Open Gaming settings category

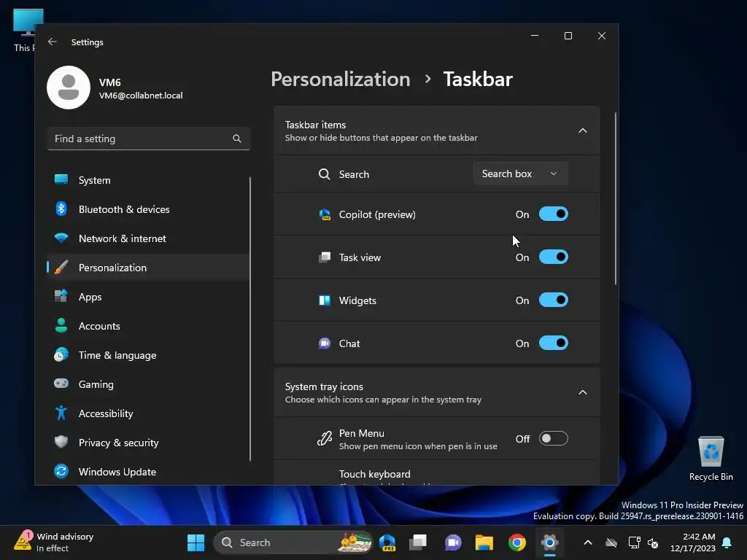click(148, 384)
